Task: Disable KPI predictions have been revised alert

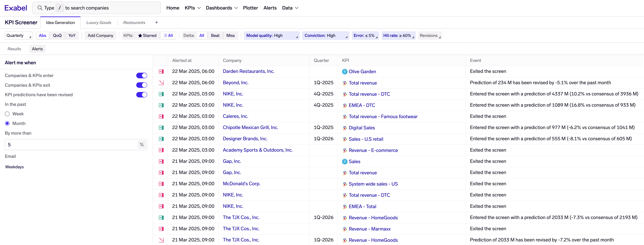Action: [x=142, y=95]
